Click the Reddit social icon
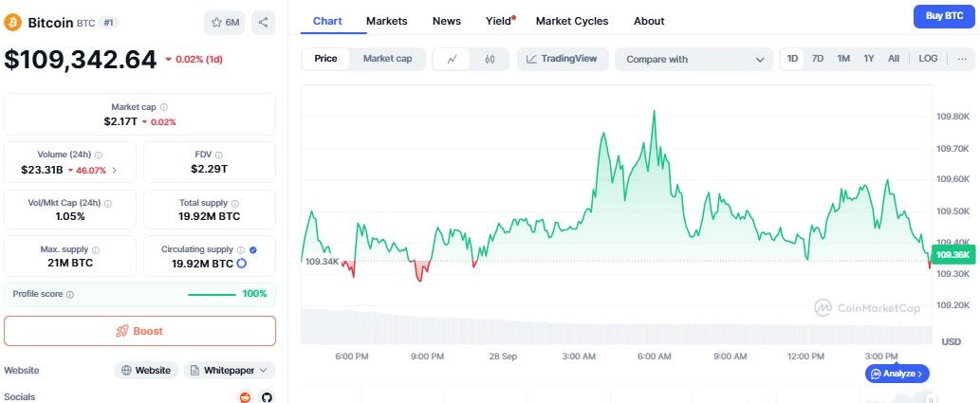This screenshot has width=980, height=403. (246, 397)
